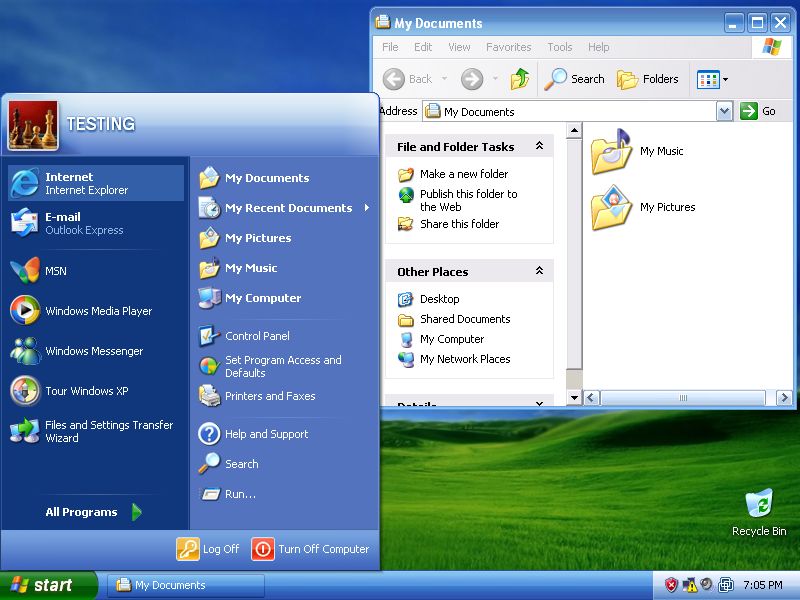800x600 pixels.
Task: Open My Computer from Start menu
Action: click(x=285, y=298)
